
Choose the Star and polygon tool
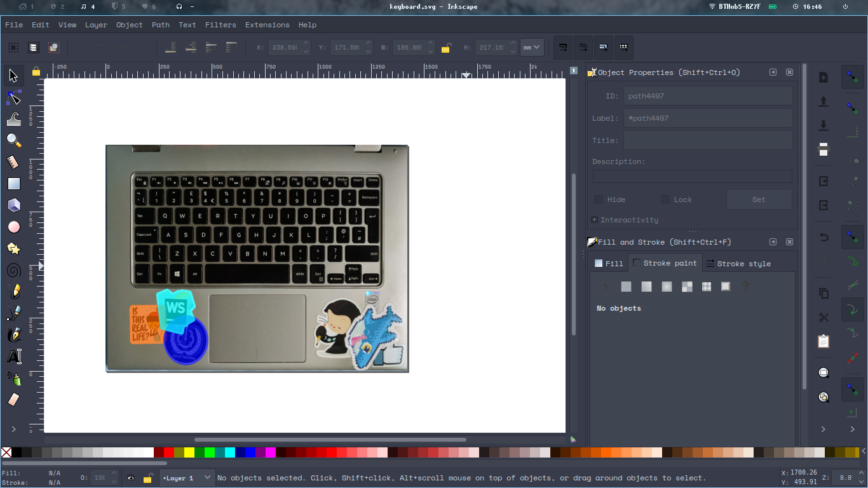(13, 248)
